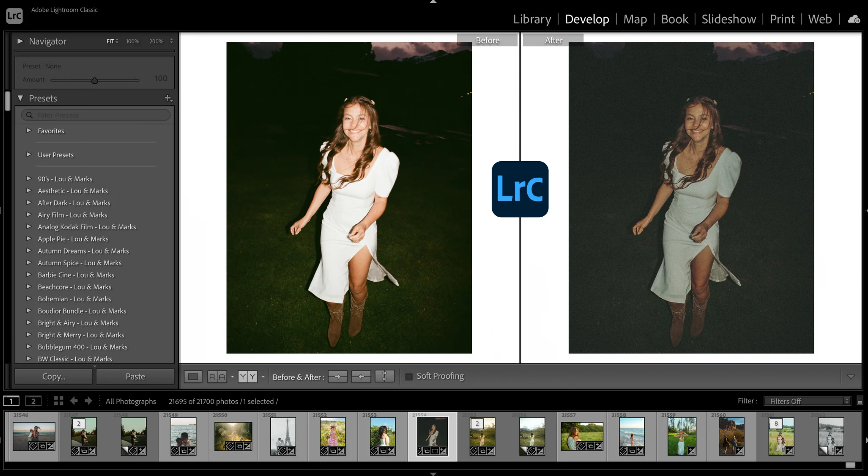868x476 pixels.
Task: Click the Paste button
Action: [135, 377]
